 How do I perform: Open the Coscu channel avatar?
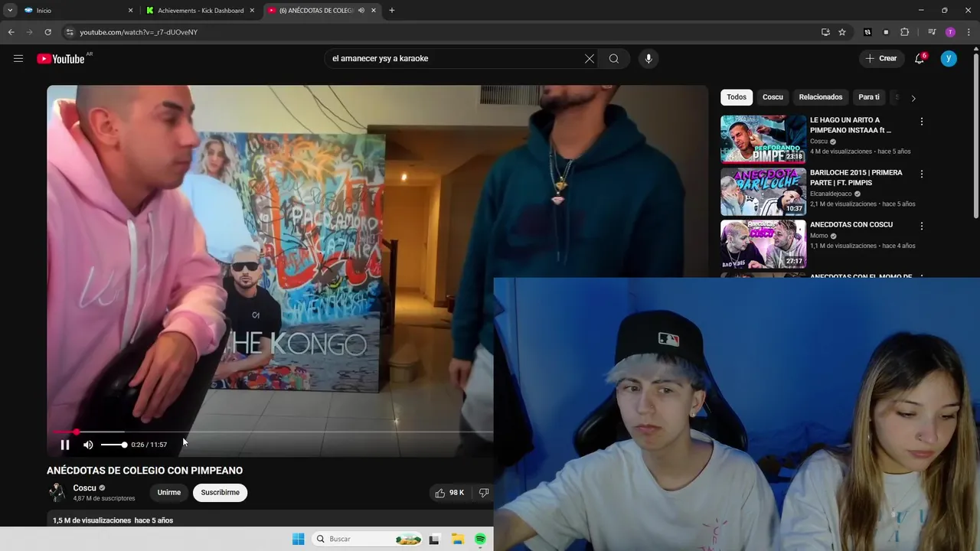(x=57, y=492)
